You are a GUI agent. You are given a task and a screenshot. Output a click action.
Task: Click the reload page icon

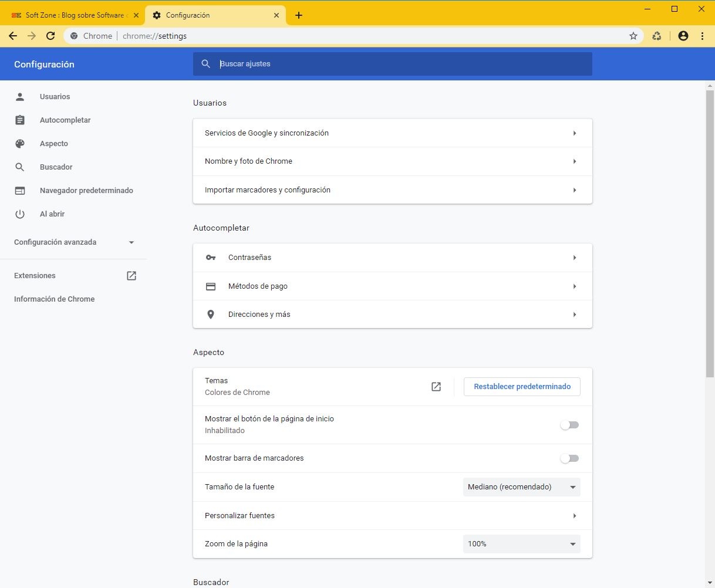click(50, 36)
